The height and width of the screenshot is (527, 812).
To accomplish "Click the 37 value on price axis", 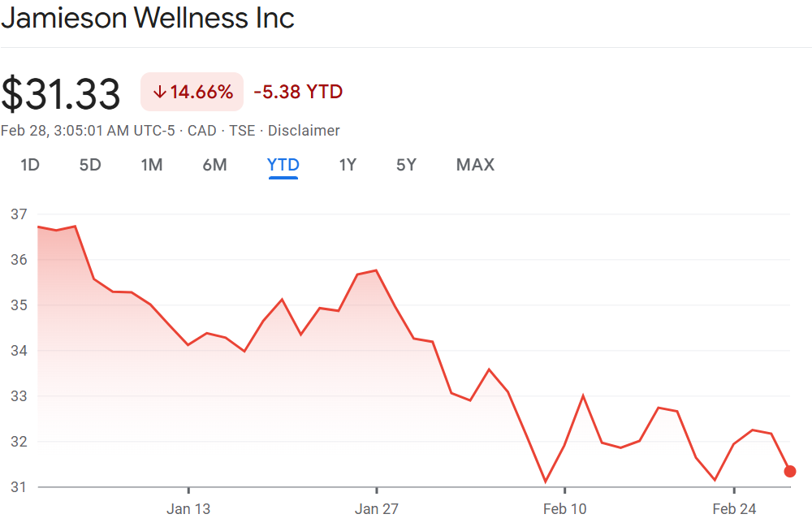I will tap(19, 214).
